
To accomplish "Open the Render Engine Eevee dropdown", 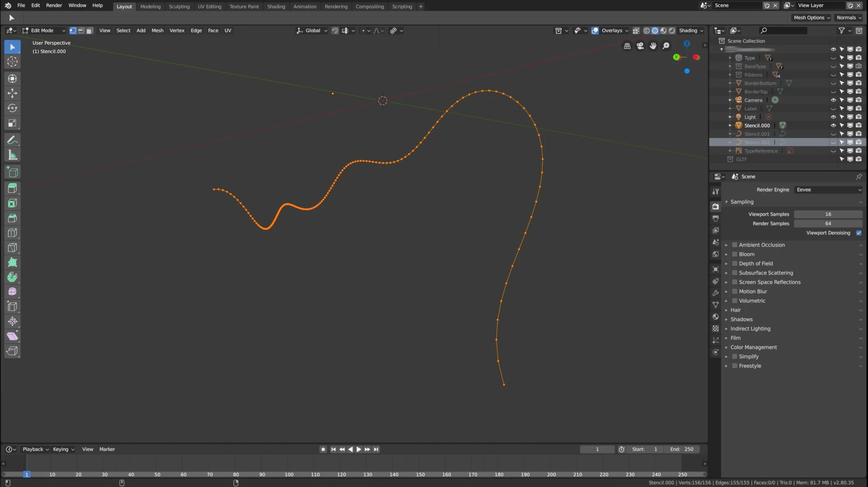I will pos(828,190).
